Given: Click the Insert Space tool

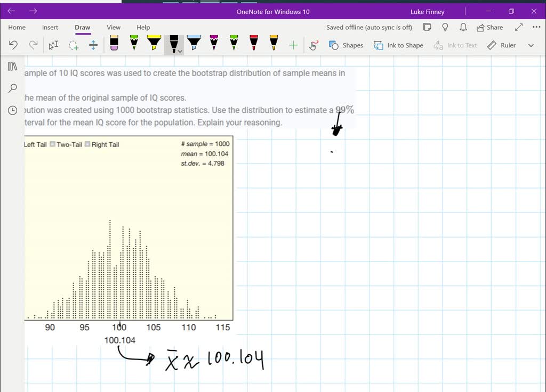Looking at the screenshot, I should point(93,45).
